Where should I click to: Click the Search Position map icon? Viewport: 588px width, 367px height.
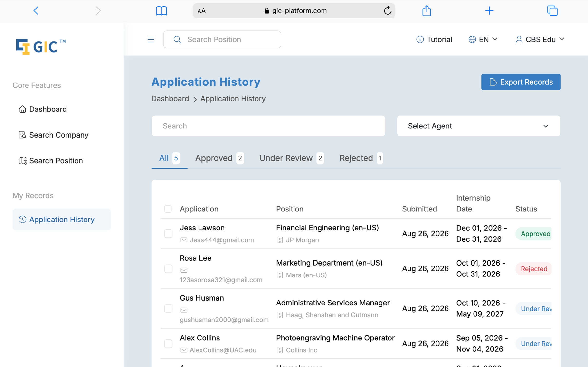pyautogui.click(x=23, y=161)
